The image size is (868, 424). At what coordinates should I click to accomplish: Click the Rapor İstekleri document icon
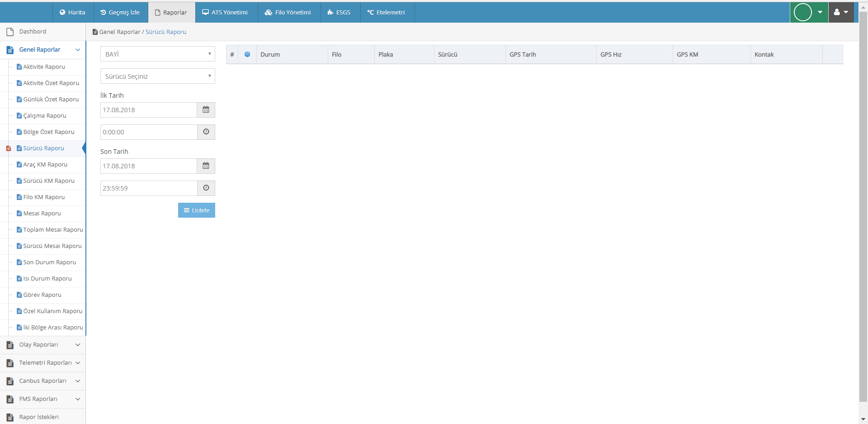coord(10,417)
